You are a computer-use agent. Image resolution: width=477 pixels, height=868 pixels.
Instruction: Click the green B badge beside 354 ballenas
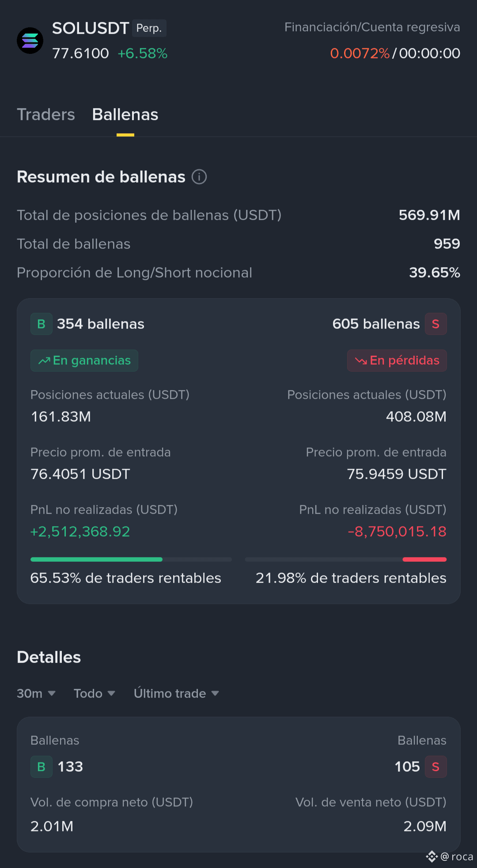pyautogui.click(x=42, y=324)
